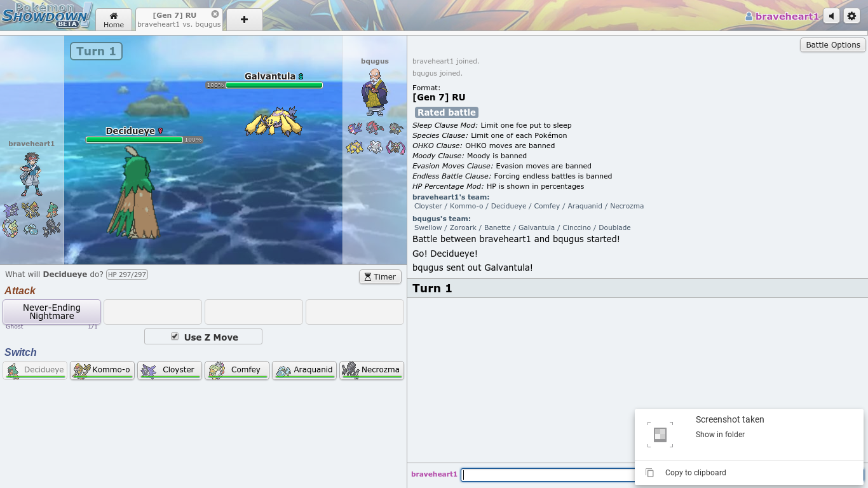Toggle the Use Z Move checkbox
Viewport: 868px width, 488px height.
[x=175, y=337]
